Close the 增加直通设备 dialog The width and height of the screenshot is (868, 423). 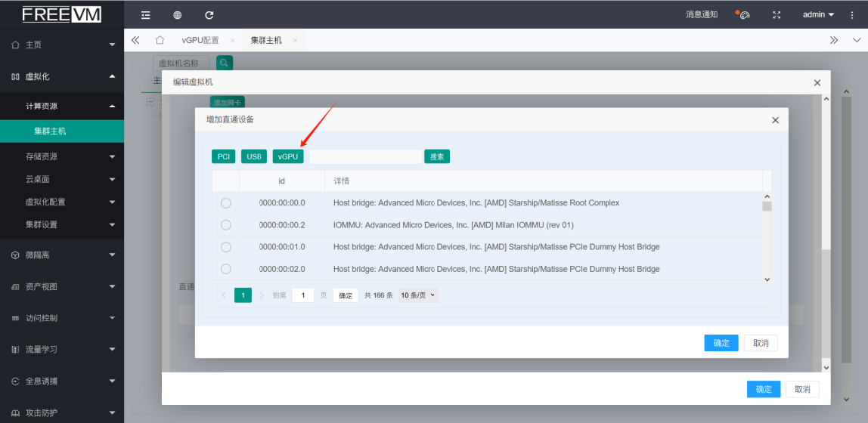(775, 120)
